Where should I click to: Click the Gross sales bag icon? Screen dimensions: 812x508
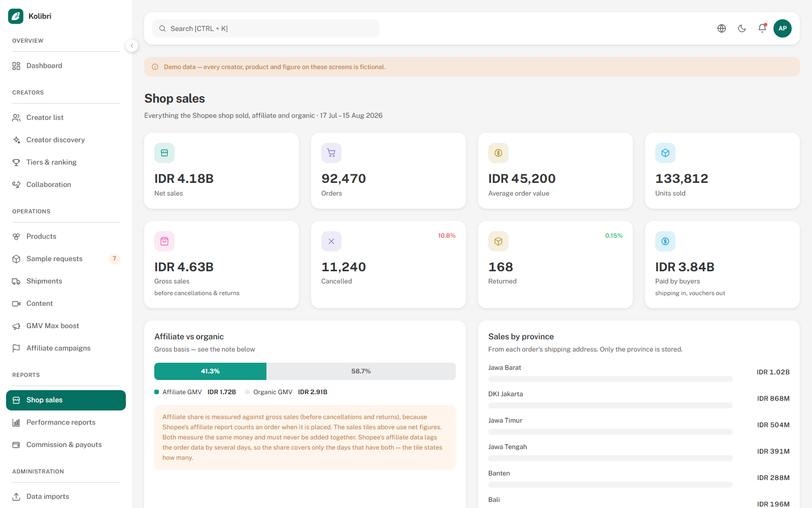(164, 241)
